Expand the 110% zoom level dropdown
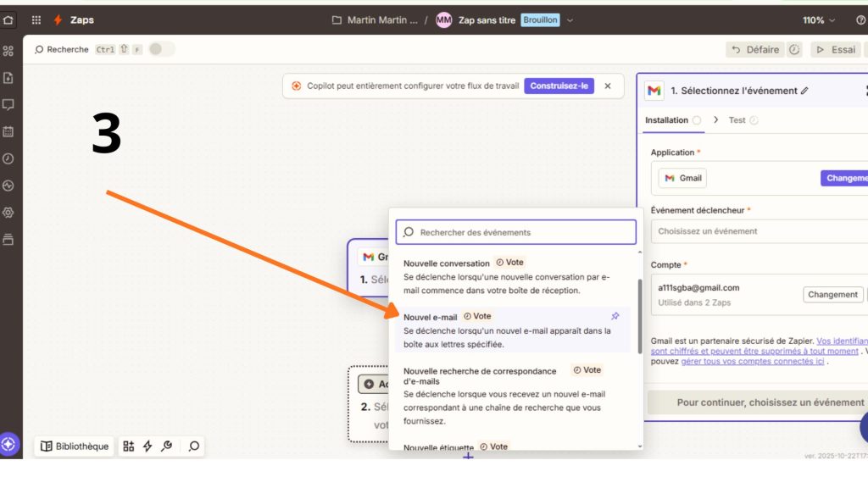 [819, 19]
